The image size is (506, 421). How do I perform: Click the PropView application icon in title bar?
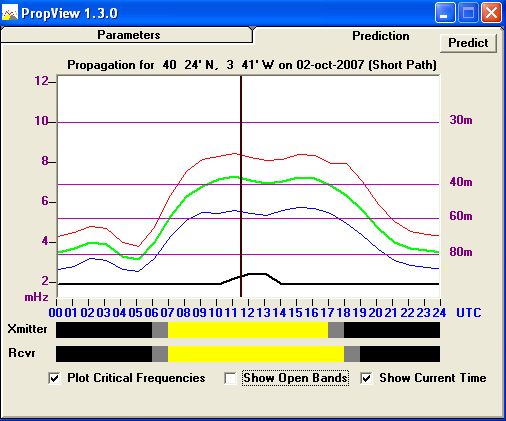click(9, 13)
